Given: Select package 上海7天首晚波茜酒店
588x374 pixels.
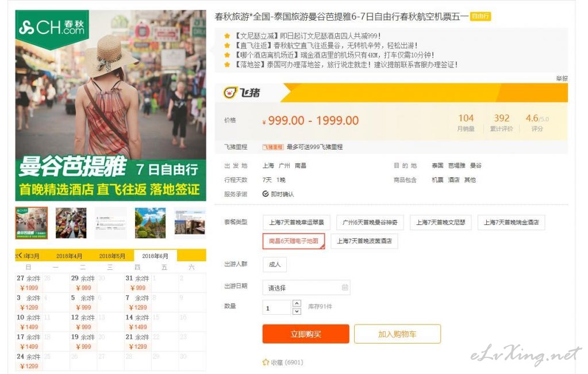Looking at the screenshot, I should [x=364, y=241].
